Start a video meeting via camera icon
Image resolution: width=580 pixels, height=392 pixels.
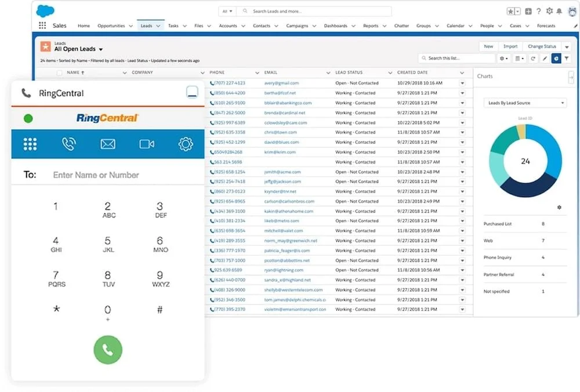(x=147, y=144)
